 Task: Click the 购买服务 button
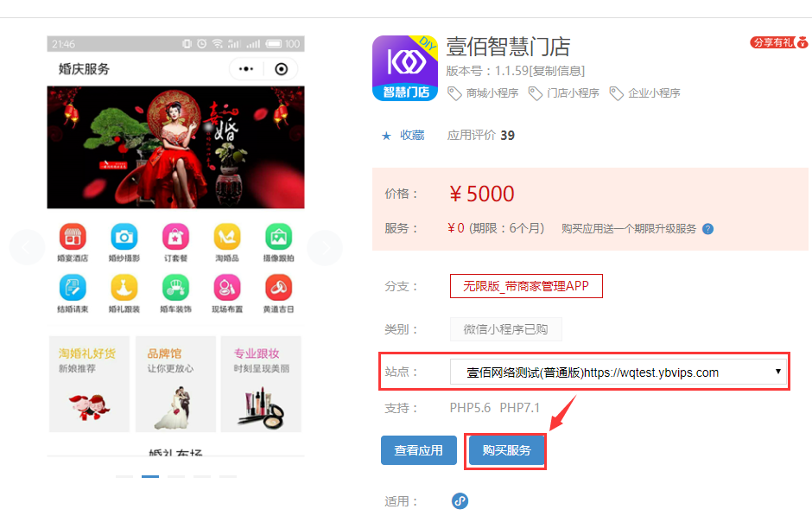(506, 450)
